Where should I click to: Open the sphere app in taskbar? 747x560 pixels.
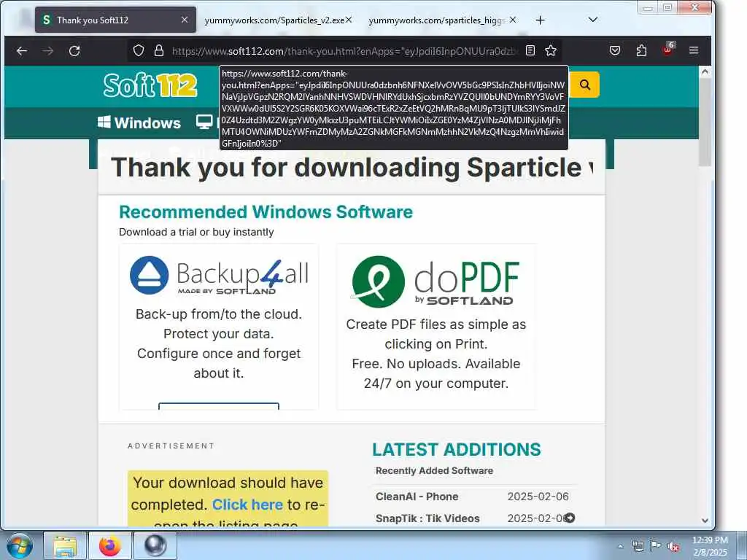[x=155, y=545]
